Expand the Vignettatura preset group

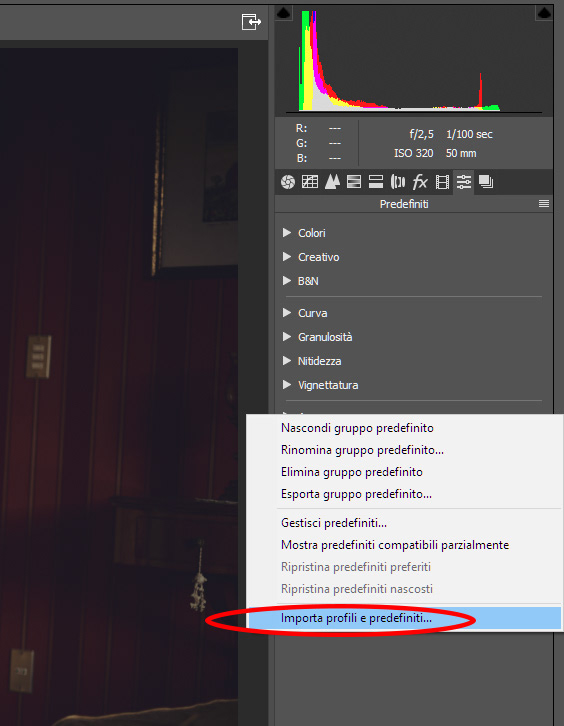point(320,385)
